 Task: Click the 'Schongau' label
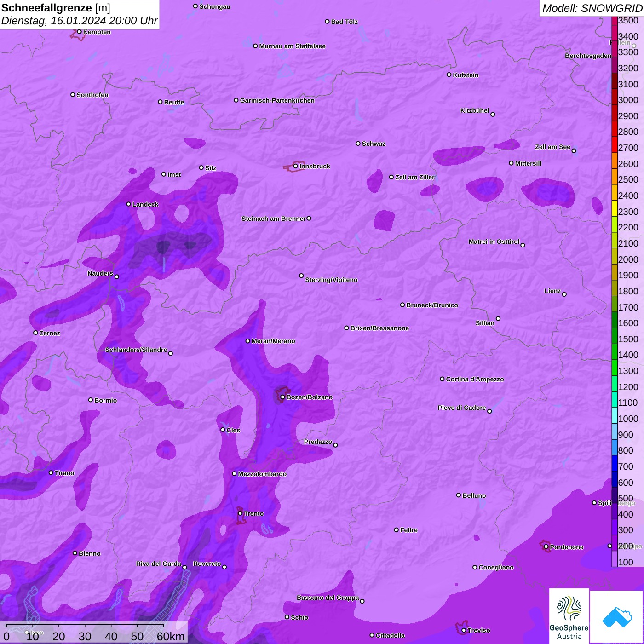[215, 6]
